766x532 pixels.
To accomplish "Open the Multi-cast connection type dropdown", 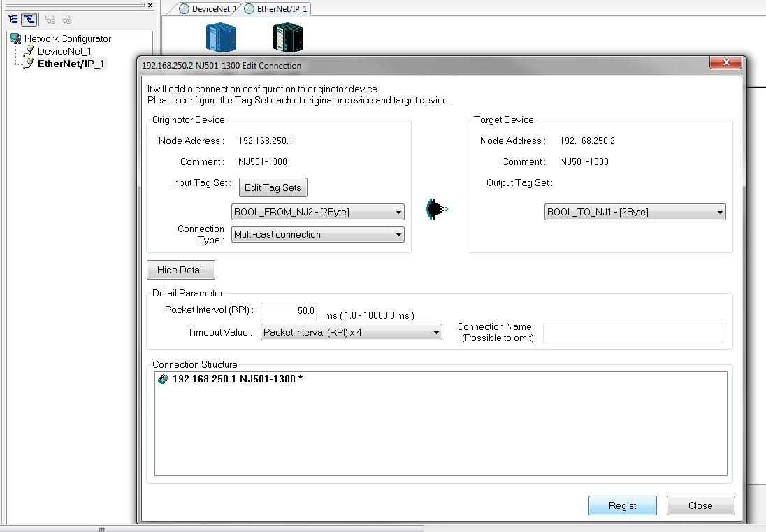I will (x=317, y=234).
